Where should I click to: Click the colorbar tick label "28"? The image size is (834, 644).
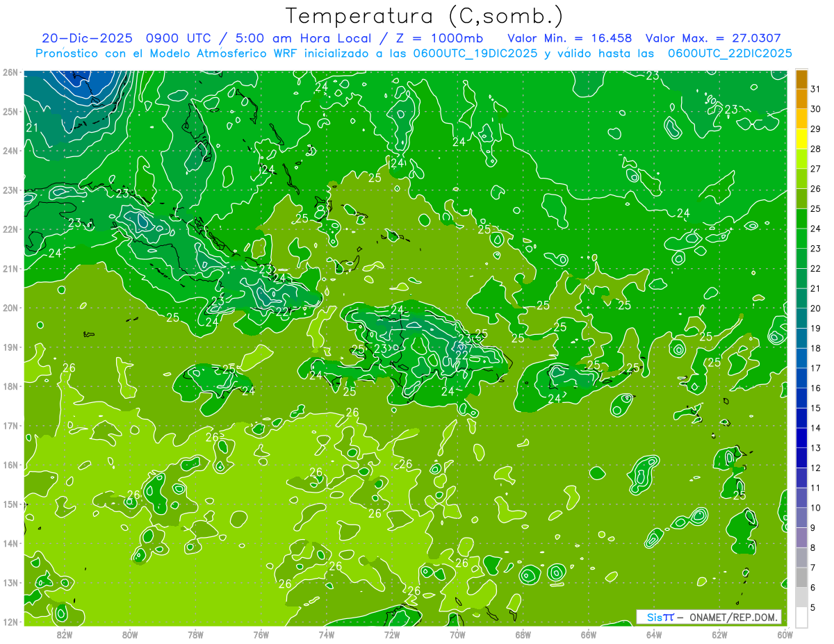(x=816, y=149)
